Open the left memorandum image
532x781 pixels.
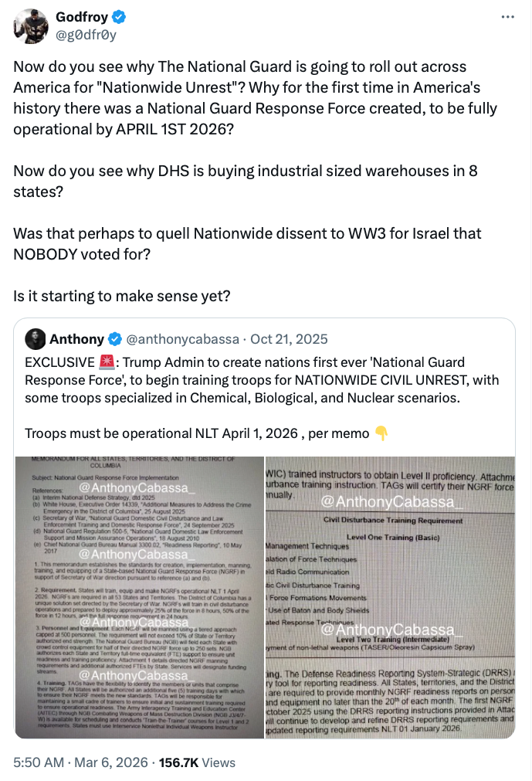tap(139, 597)
